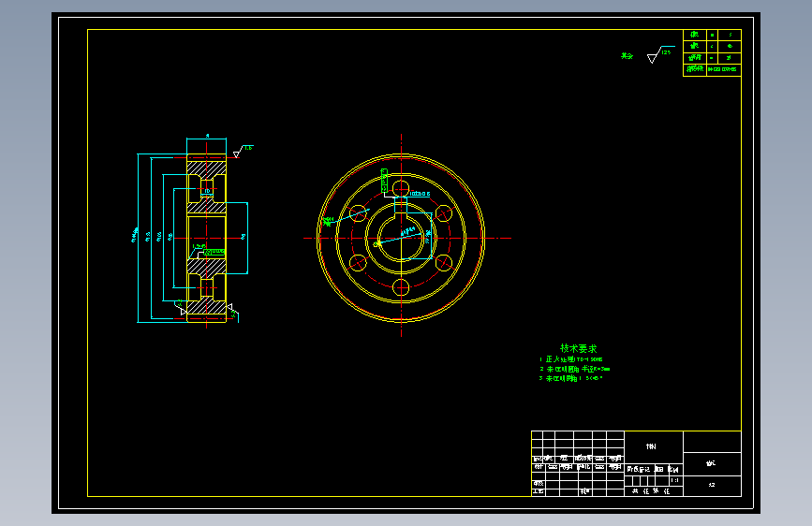Click the 10 dimension in the web hole

coord(207,191)
